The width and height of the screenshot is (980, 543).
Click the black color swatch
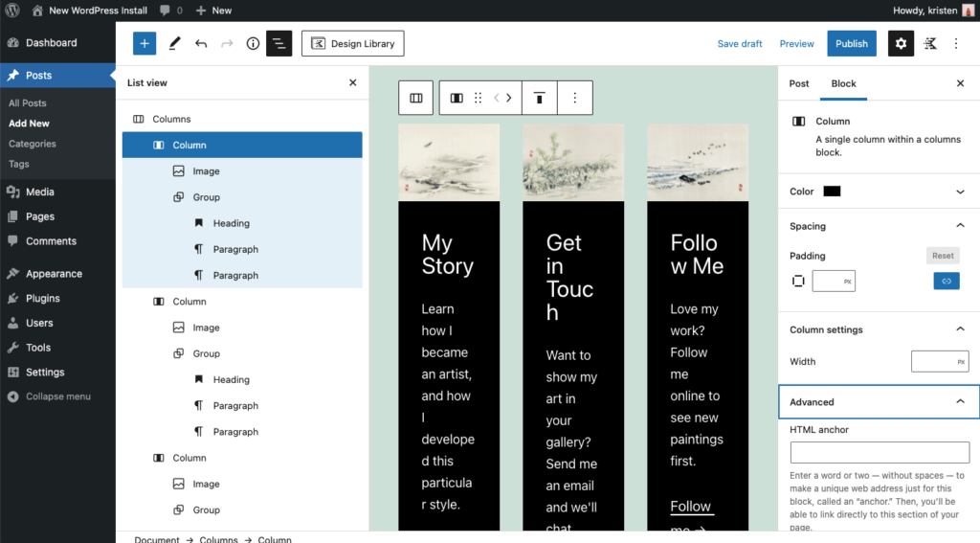(x=832, y=192)
